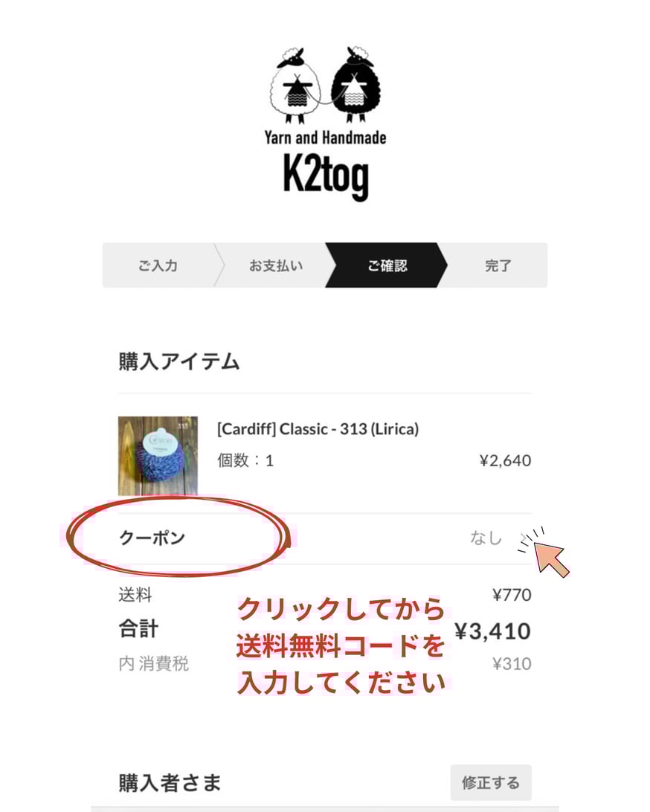Click the なし coupon value
Image resolution: width=650 pixels, height=812 pixels.
click(x=486, y=538)
